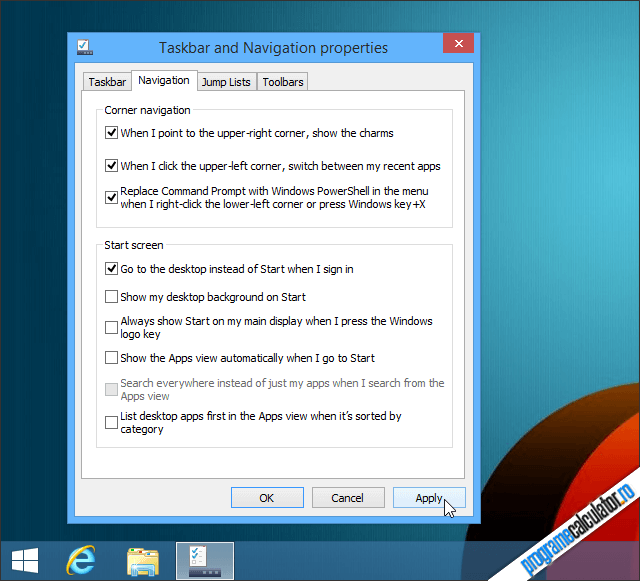
Task: Open the Jump Lists tab
Action: pyautogui.click(x=226, y=82)
